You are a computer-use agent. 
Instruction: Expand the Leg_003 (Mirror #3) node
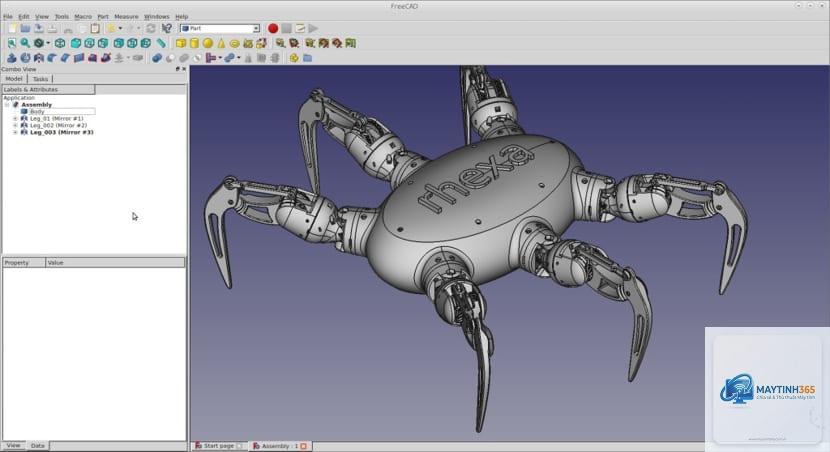click(15, 132)
